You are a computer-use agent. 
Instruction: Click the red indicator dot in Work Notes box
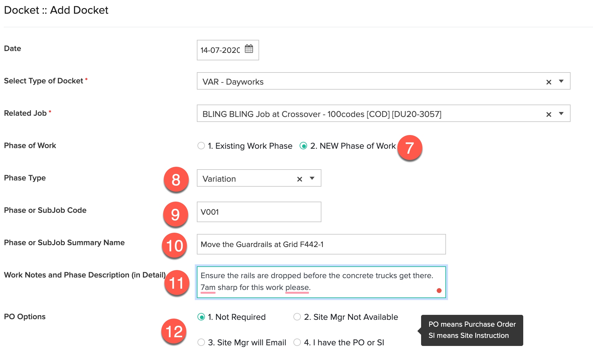point(439,291)
